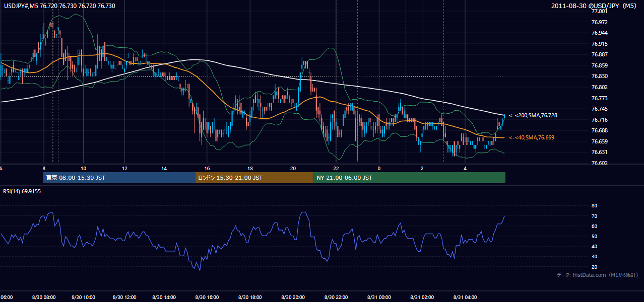The height and width of the screenshot is (302, 644).
Task: Click RSI scale value 20
Action: tap(594, 267)
